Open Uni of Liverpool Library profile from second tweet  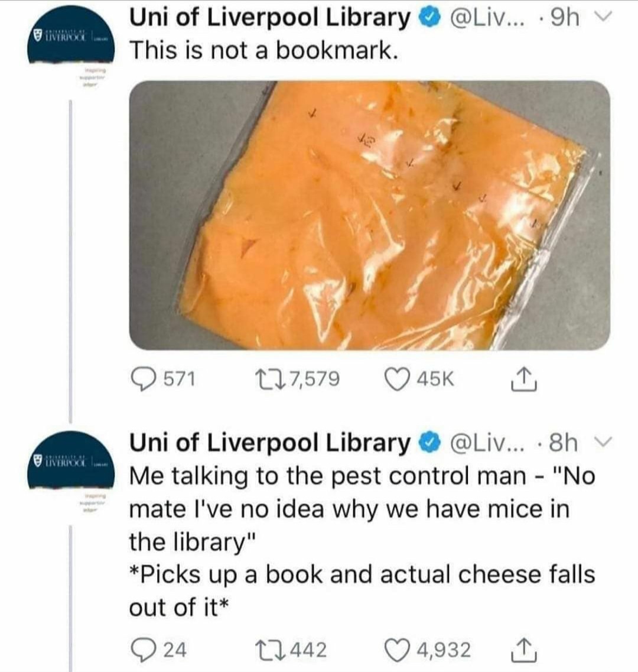click(x=270, y=443)
